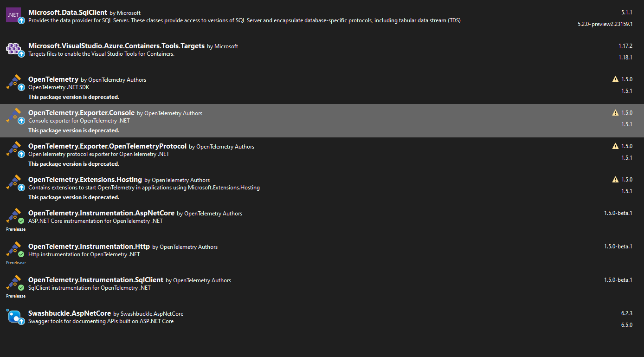Select version 6.5.0 of Swashbuckle.AspNetCore
Viewport: 644px width, 357px height.
(626, 325)
